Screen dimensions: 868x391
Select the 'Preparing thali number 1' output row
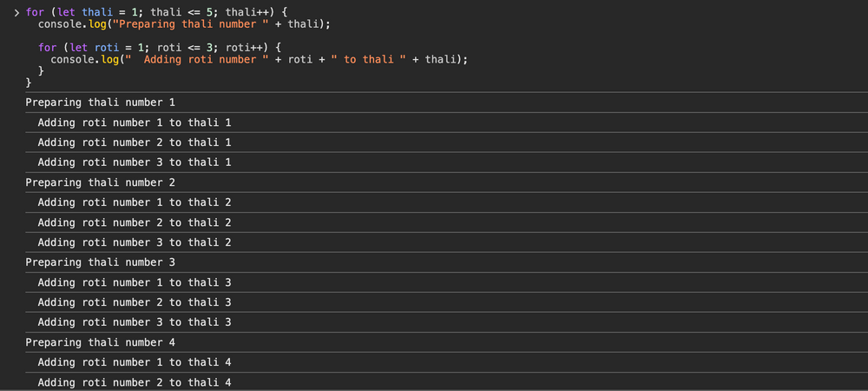(101, 103)
